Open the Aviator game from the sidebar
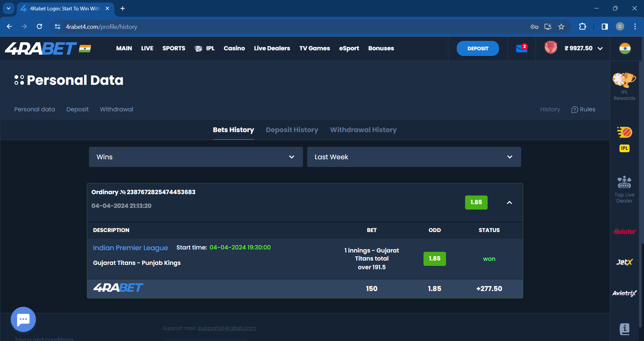 624,231
